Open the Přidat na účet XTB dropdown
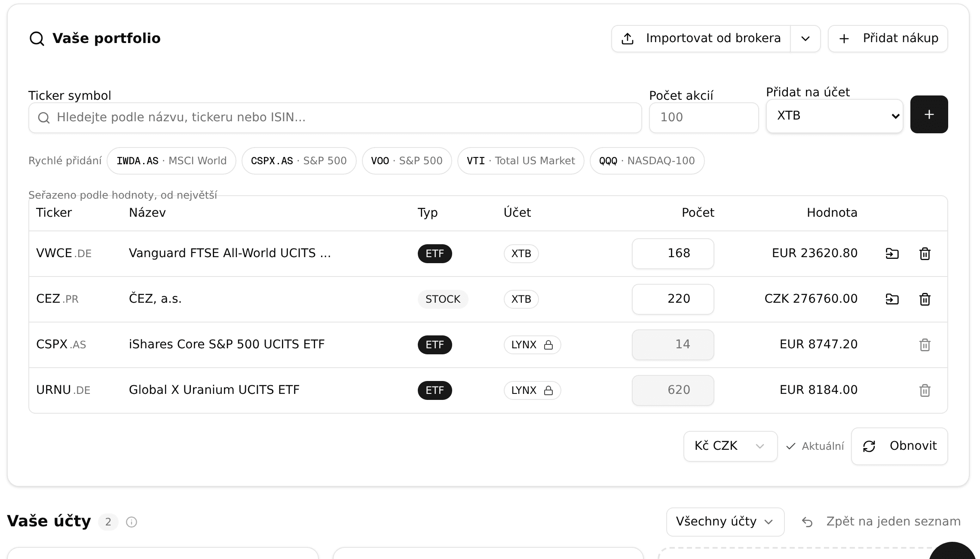This screenshot has height=559, width=980. pyautogui.click(x=835, y=116)
